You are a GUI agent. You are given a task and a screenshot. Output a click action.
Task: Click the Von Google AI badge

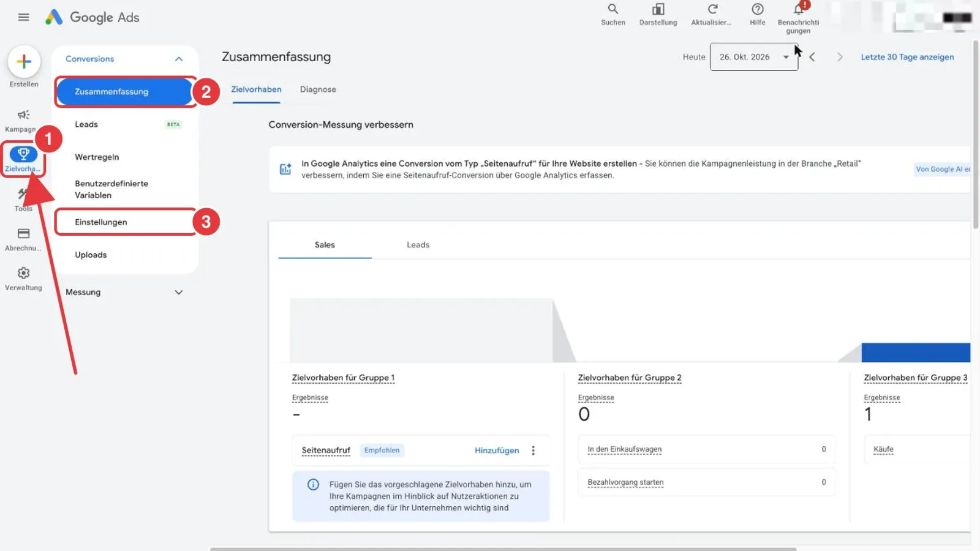pyautogui.click(x=943, y=169)
